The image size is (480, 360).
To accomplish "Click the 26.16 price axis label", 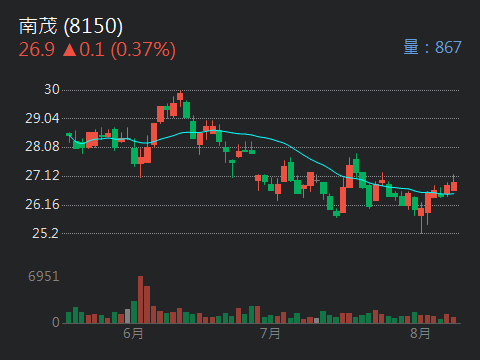I will tap(42, 204).
